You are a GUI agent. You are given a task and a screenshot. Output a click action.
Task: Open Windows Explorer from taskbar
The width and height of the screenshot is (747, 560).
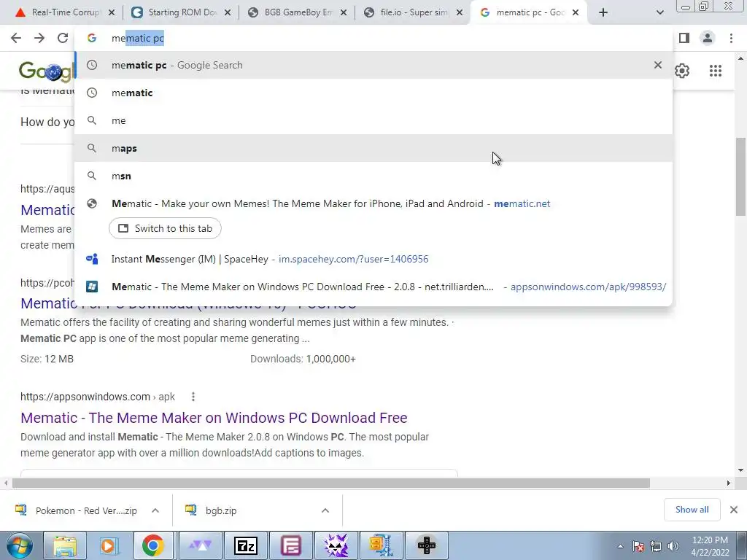pyautogui.click(x=65, y=545)
